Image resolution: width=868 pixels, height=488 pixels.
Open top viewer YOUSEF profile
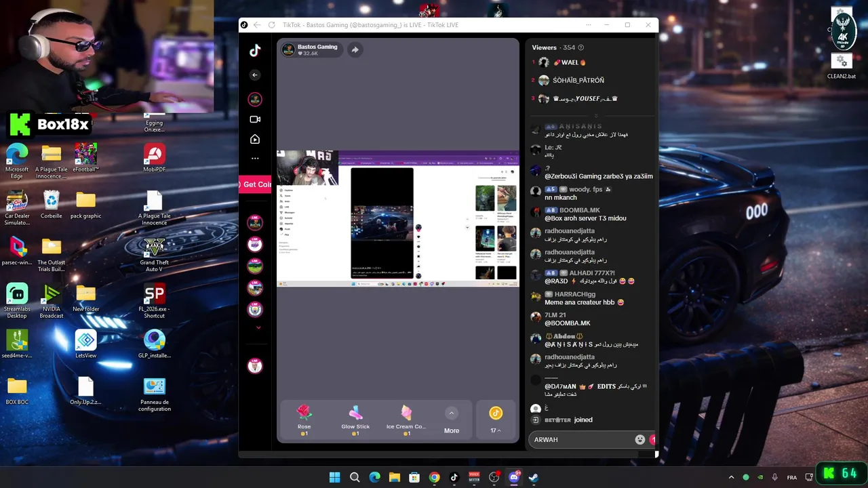tap(578, 99)
